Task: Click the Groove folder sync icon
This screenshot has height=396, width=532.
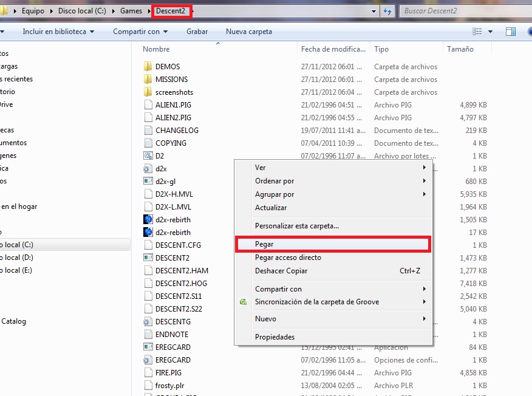Action: click(243, 302)
